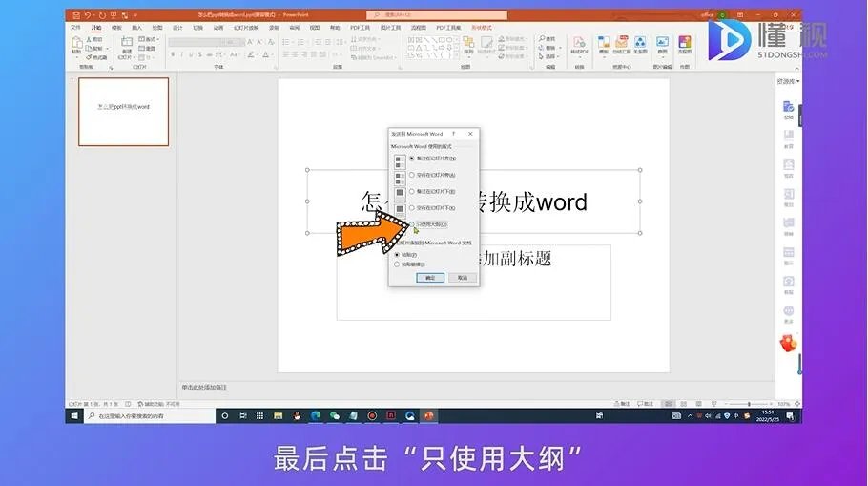
Task: Apply underline with the U icon
Action: 191,54
